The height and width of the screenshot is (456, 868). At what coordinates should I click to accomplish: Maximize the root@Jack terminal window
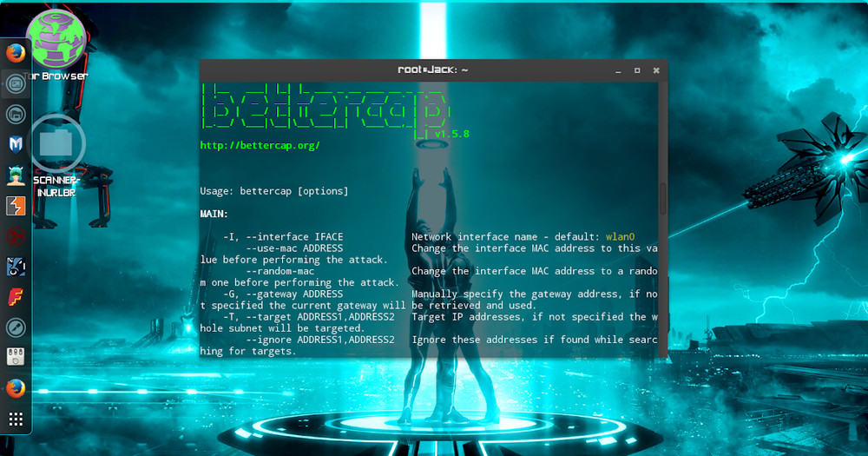coord(637,70)
